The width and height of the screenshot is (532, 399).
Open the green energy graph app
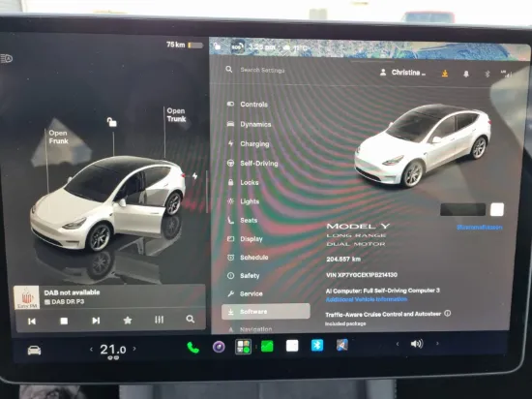267,347
